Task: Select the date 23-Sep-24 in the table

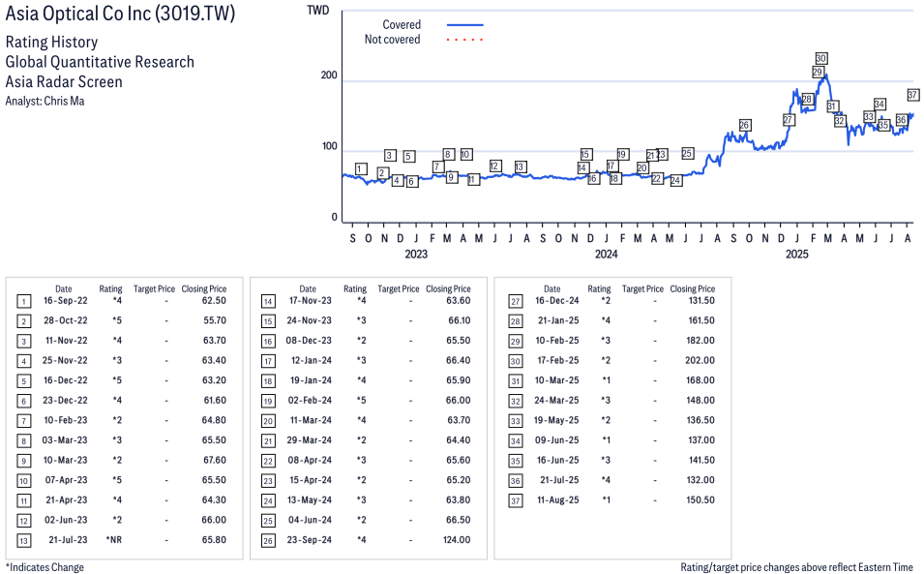Action: 310,540
